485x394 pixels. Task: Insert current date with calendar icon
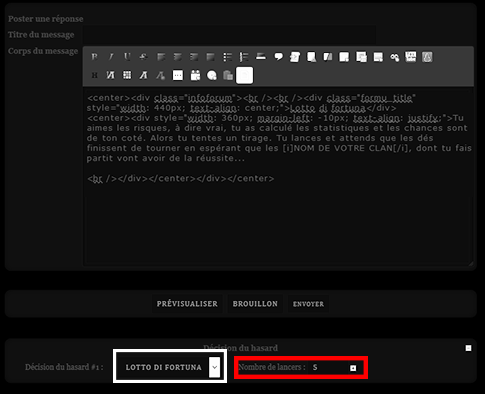pos(195,75)
